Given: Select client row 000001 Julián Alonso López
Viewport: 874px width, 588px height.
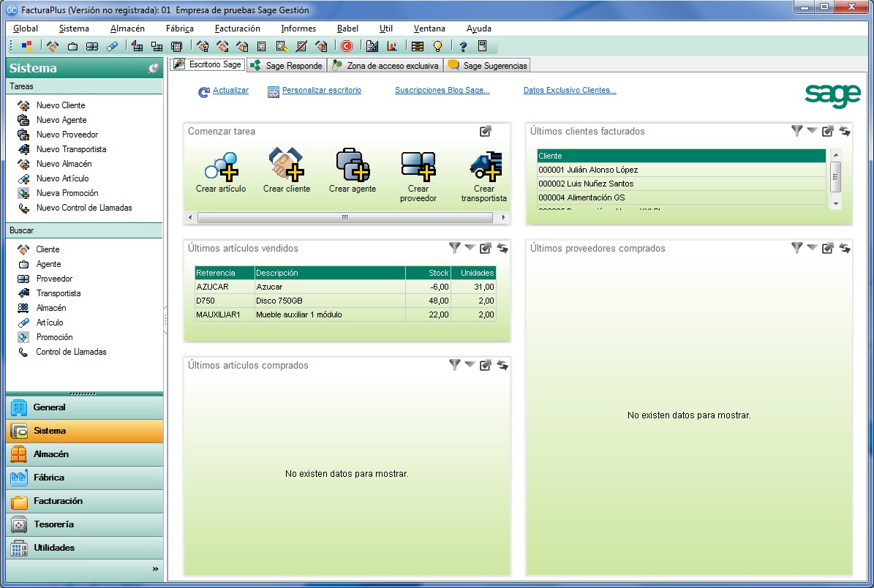Looking at the screenshot, I should coord(681,170).
